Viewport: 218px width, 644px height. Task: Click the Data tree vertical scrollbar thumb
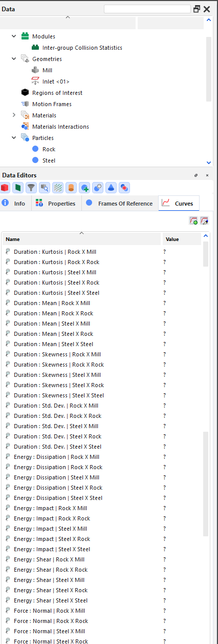[x=208, y=68]
